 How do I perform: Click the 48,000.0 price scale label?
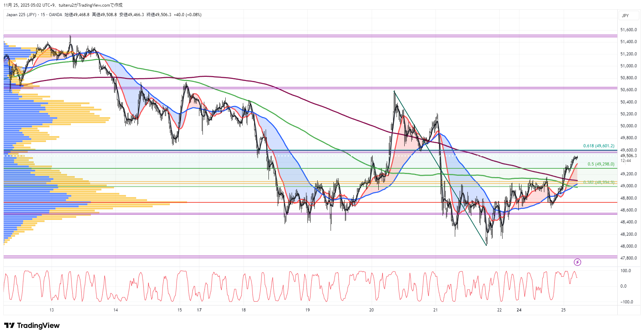(628, 246)
